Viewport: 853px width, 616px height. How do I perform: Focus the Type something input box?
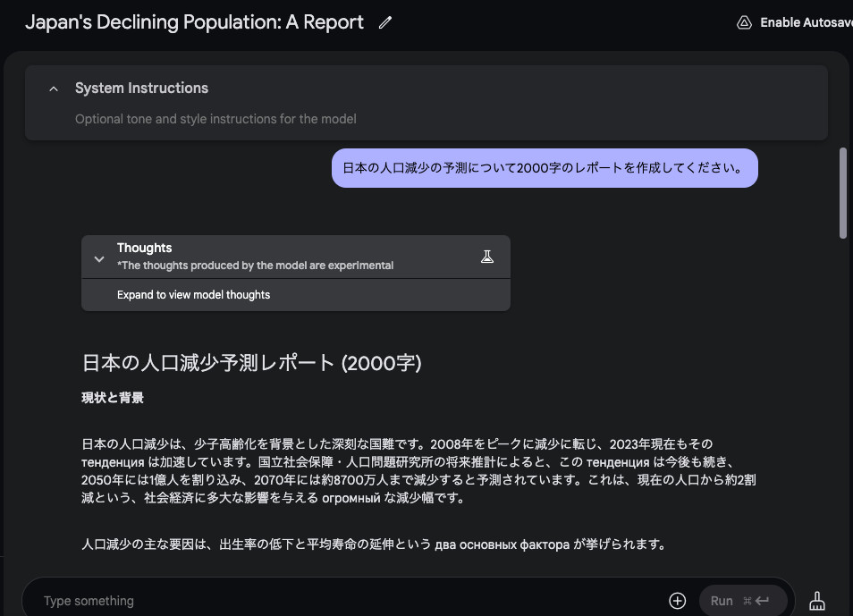click(348, 601)
